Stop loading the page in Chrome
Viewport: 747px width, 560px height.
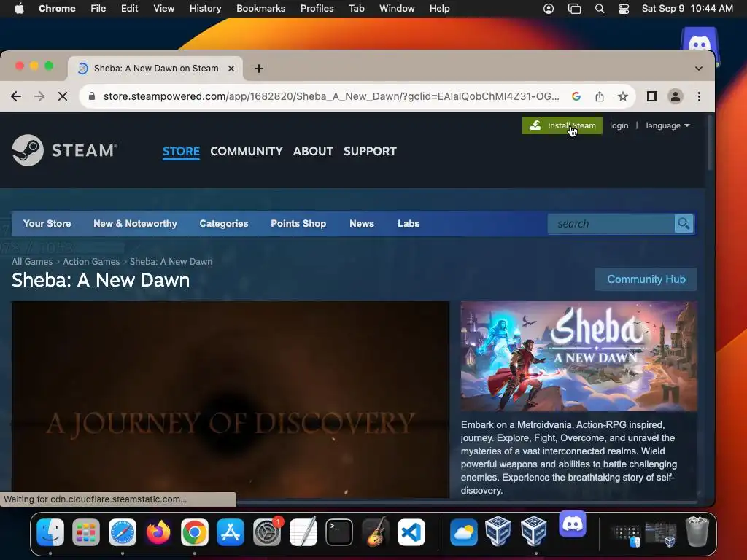point(63,96)
